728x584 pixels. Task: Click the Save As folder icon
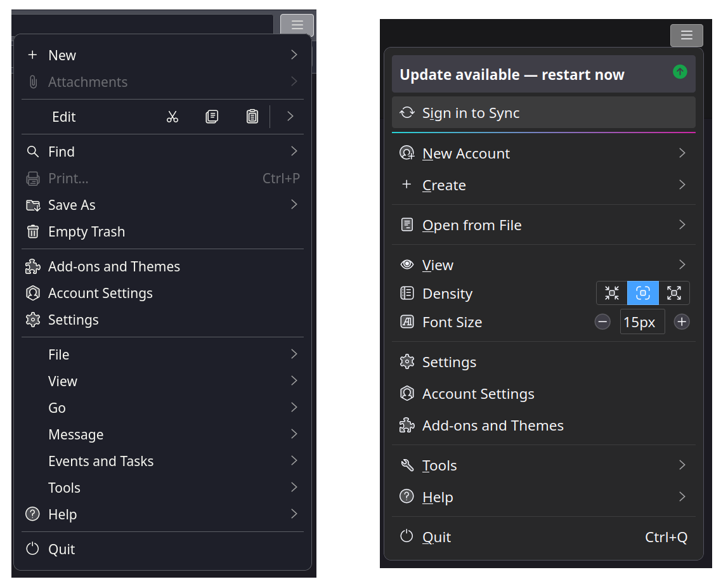point(33,205)
